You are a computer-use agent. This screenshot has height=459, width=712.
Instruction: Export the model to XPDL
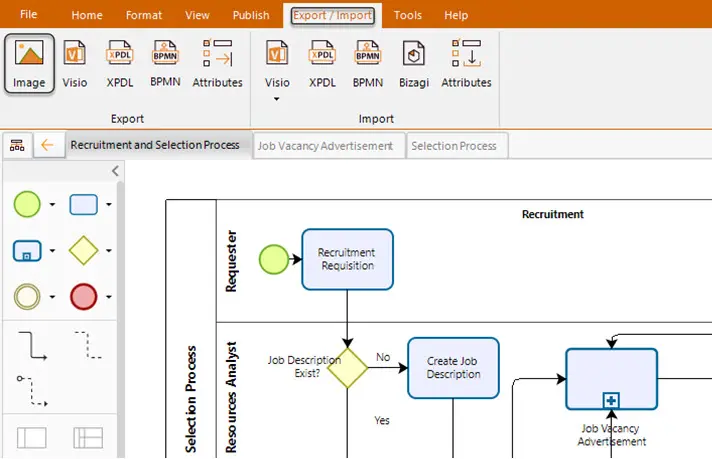tap(120, 64)
